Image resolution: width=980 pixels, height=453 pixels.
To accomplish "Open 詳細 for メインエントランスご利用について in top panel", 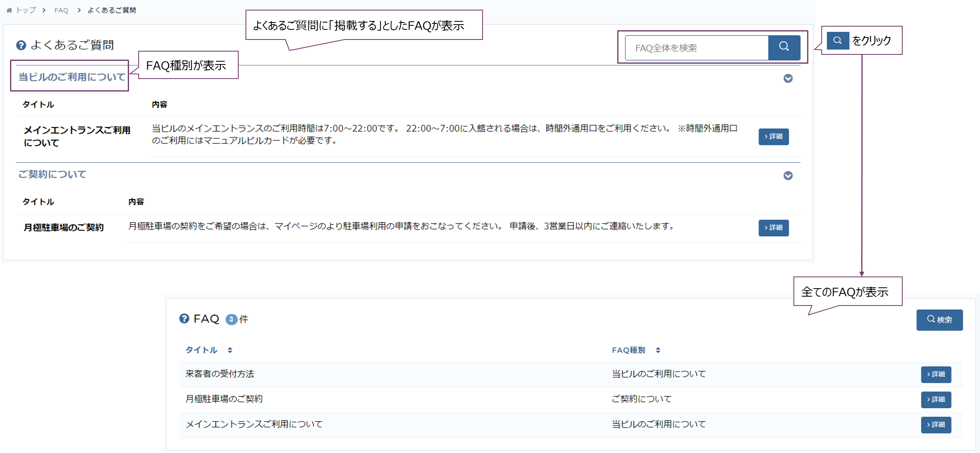I will point(773,137).
